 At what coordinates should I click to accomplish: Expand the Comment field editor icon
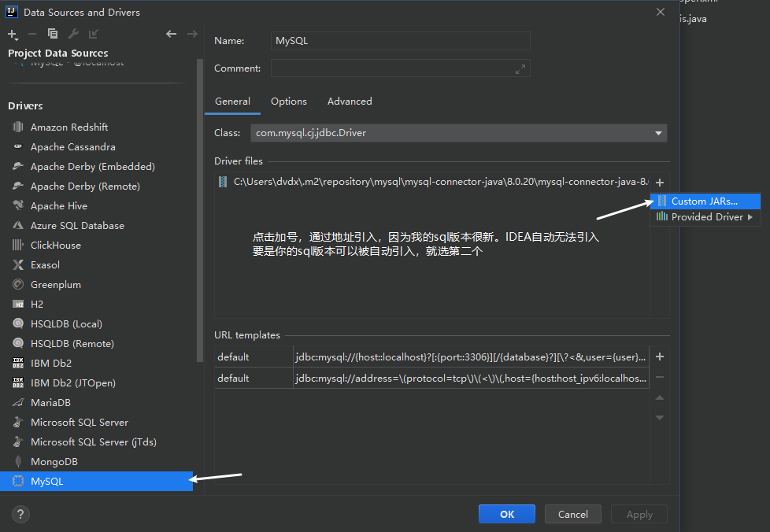click(520, 69)
